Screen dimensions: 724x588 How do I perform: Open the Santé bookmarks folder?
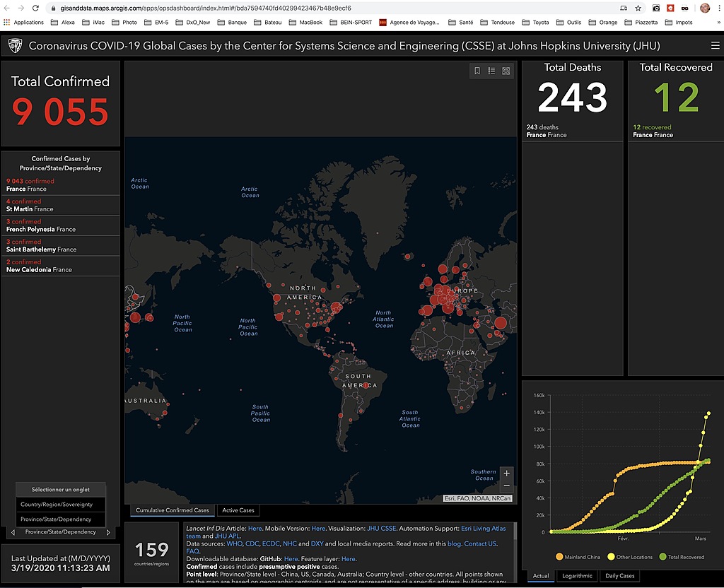click(461, 22)
